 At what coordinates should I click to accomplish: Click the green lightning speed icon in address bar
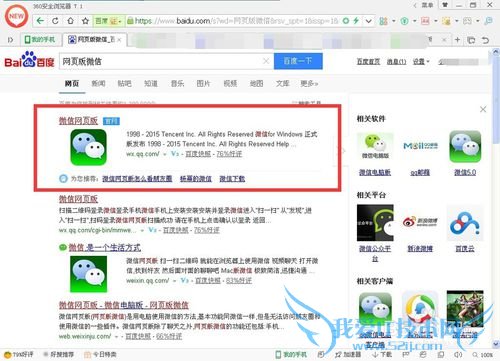point(356,21)
